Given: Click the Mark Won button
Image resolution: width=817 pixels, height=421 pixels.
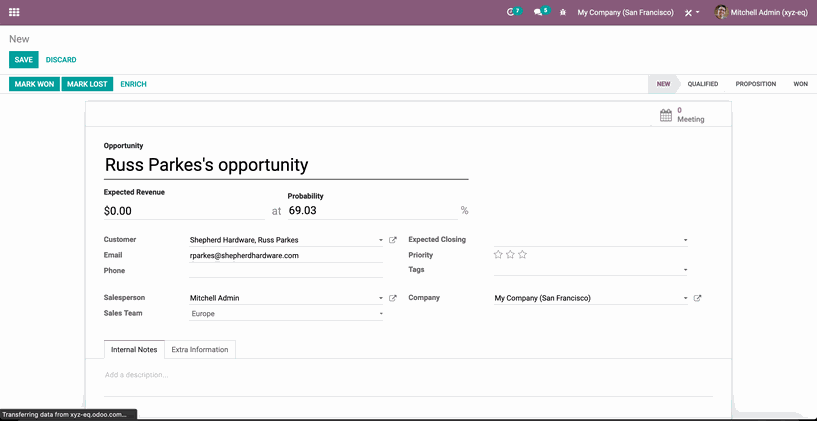Looking at the screenshot, I should [34, 84].
